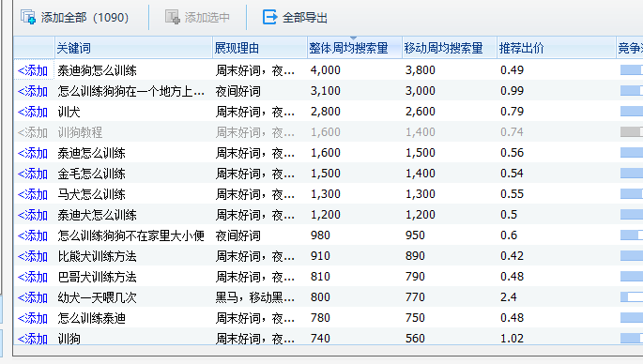
Task: Select keyword text 金毛怎么训练
Action: [x=91, y=174]
